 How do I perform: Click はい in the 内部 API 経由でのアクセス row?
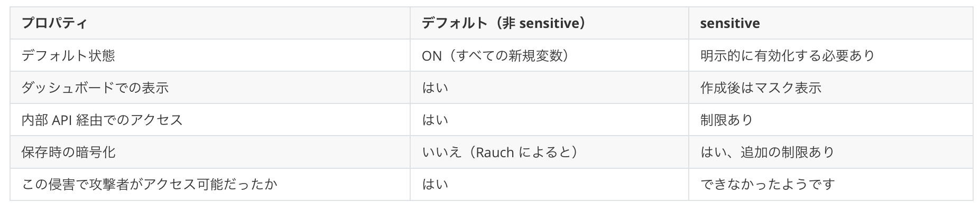(435, 120)
